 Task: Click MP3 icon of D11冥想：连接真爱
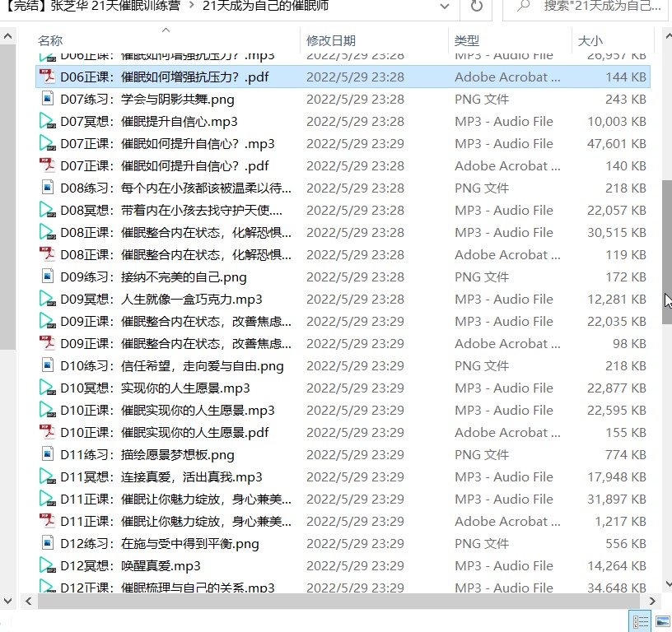click(47, 476)
